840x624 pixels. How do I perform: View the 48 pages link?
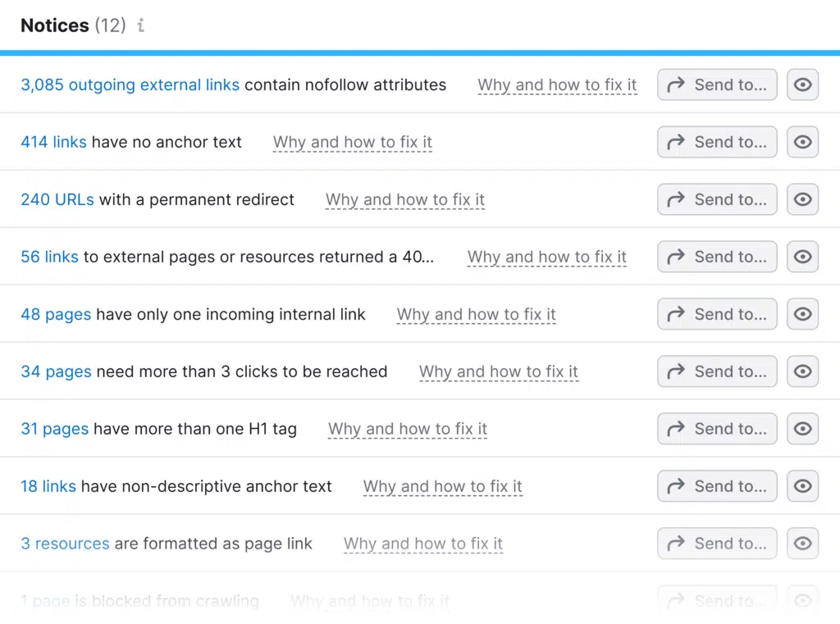pos(56,314)
